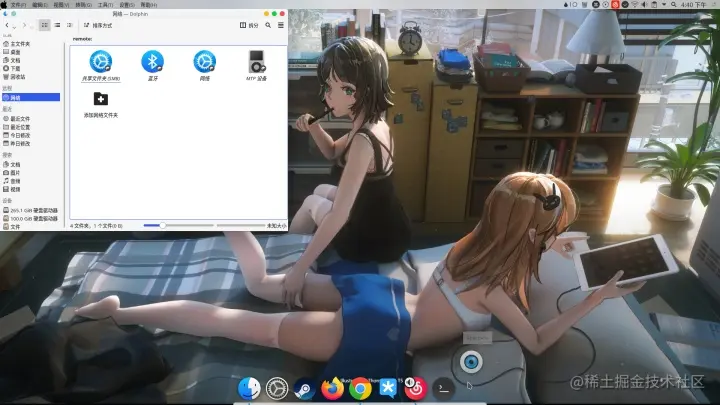
Task: Click the 添加网络文件夹 folder icon
Action: coord(101,99)
